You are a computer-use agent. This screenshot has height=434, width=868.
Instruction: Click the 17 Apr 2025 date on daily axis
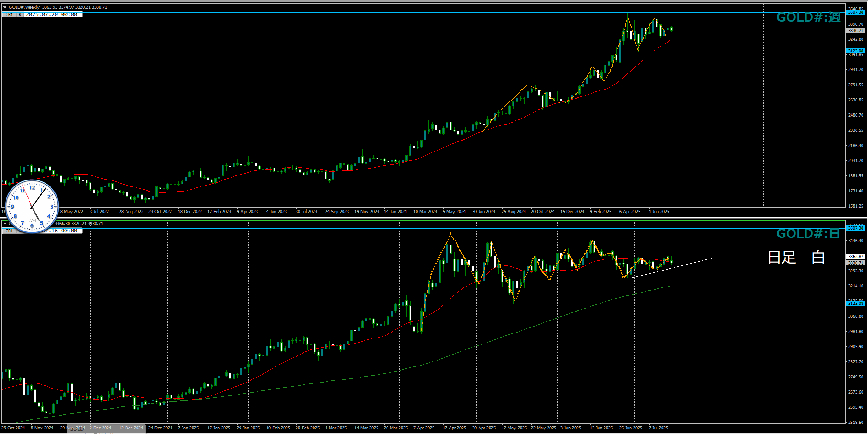(x=454, y=428)
